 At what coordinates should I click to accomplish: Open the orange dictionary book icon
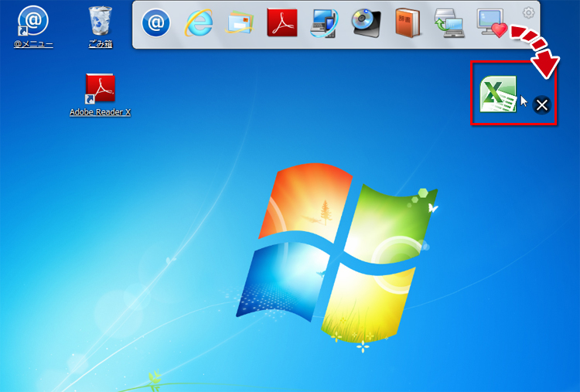tap(408, 23)
